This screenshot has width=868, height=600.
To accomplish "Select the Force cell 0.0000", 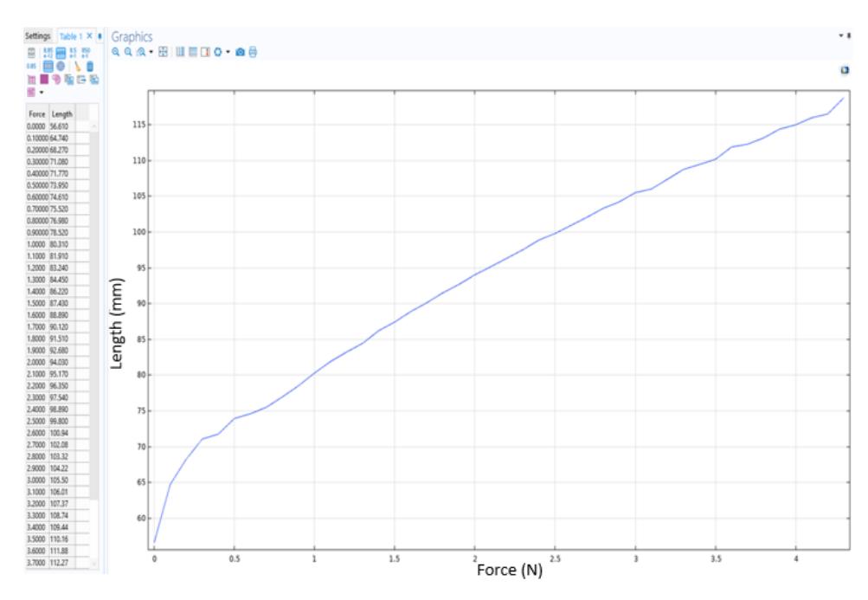I will (x=37, y=126).
